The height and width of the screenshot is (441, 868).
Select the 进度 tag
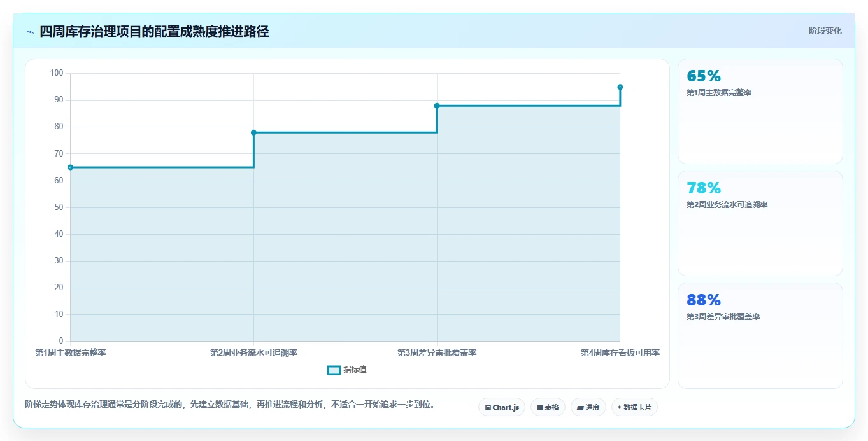coord(588,407)
